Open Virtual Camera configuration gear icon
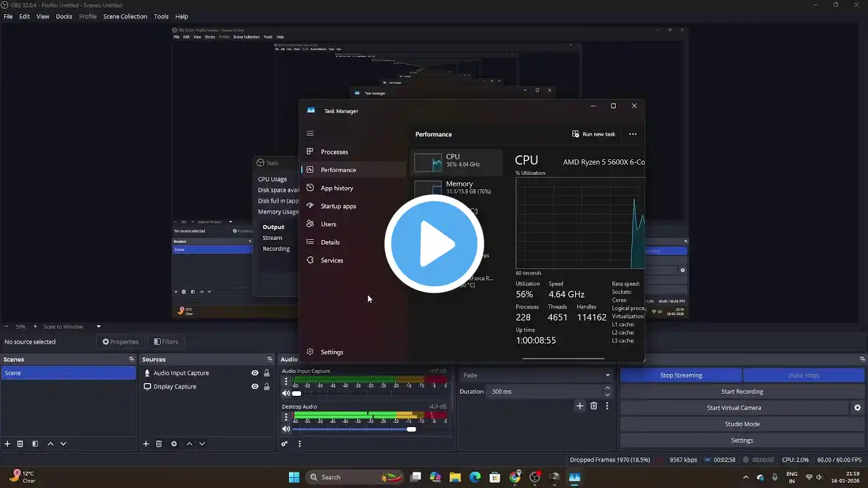The height and width of the screenshot is (488, 868). tap(857, 408)
